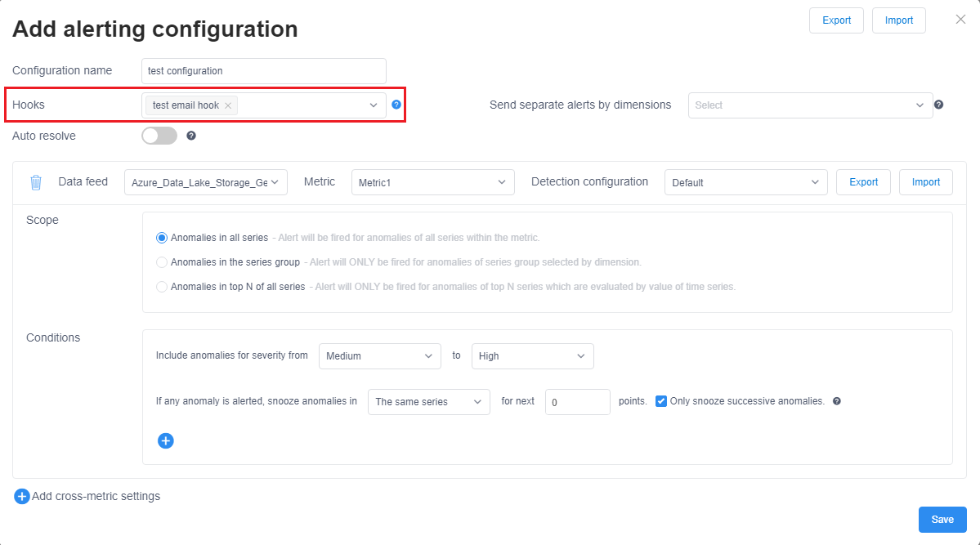Delete the data feed row with trash icon

[36, 182]
